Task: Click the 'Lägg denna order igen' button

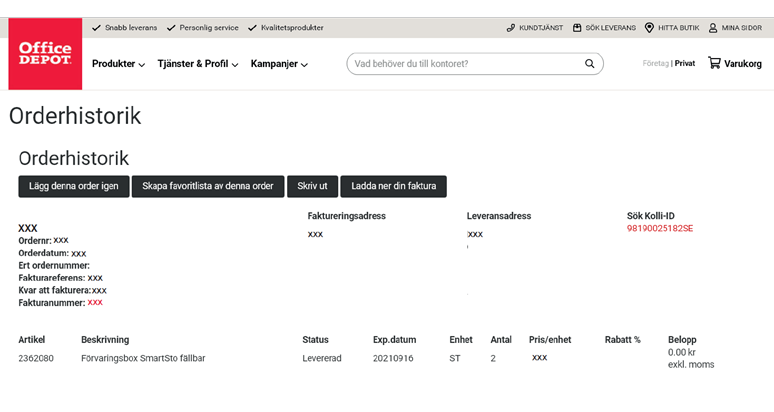Action: point(74,186)
